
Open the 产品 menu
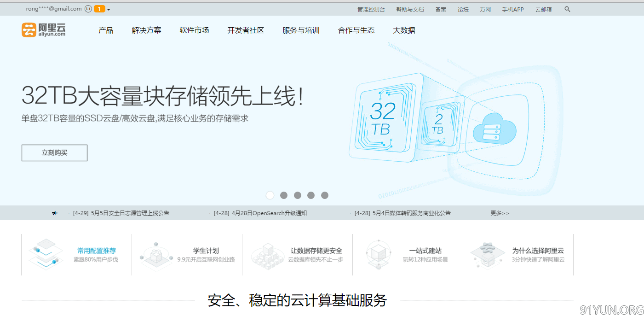(106, 30)
